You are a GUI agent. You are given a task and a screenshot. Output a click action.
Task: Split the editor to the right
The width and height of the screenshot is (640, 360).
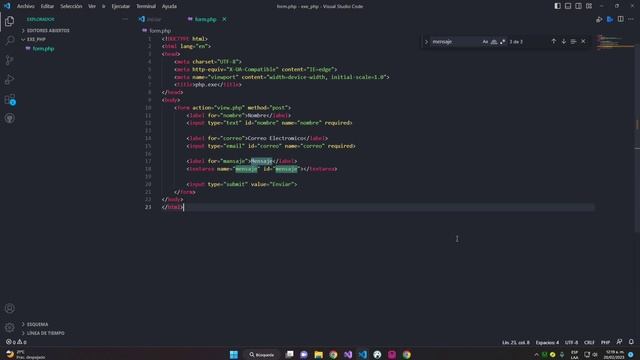pyautogui.click(x=620, y=19)
